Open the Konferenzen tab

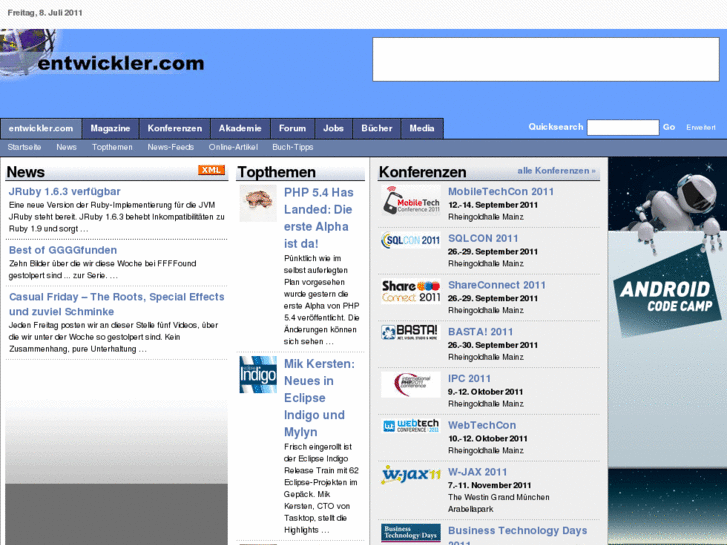[175, 128]
